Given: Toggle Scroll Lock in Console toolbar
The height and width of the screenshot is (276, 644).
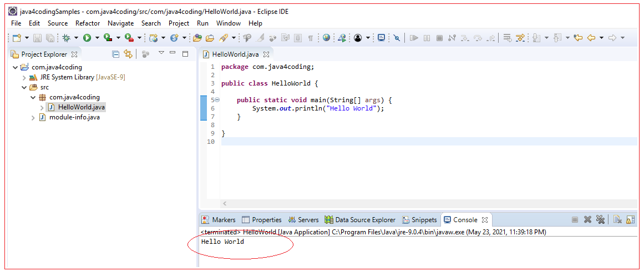Looking at the screenshot, I should (x=631, y=220).
